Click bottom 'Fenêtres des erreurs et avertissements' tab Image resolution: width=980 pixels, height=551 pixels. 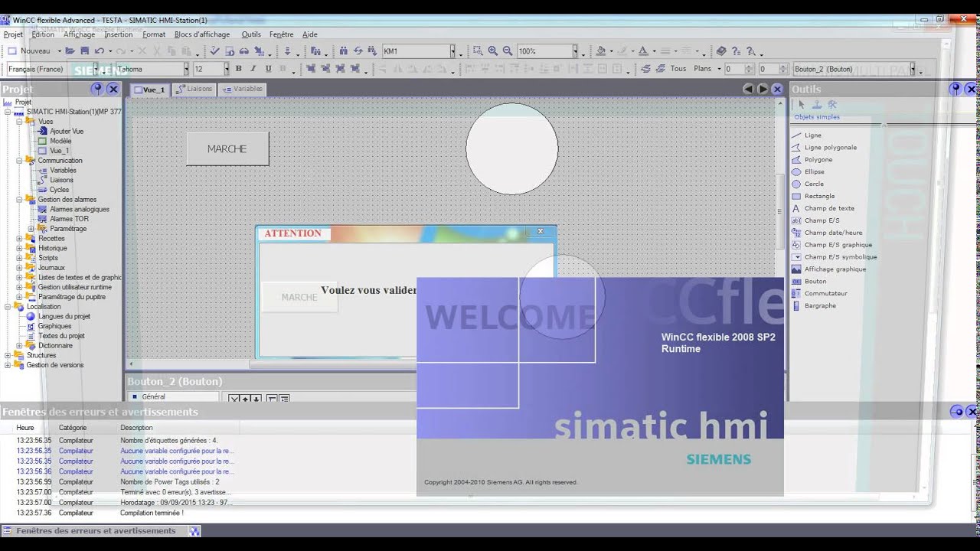point(96,530)
